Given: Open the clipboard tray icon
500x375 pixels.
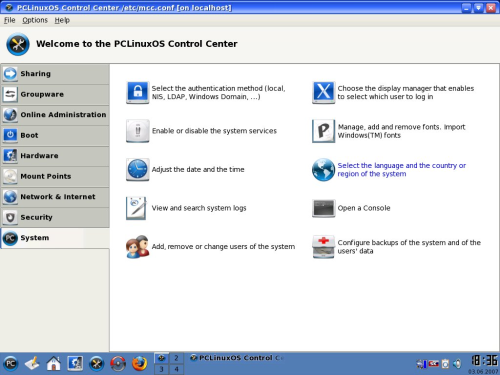Looking at the screenshot, I should [x=445, y=364].
